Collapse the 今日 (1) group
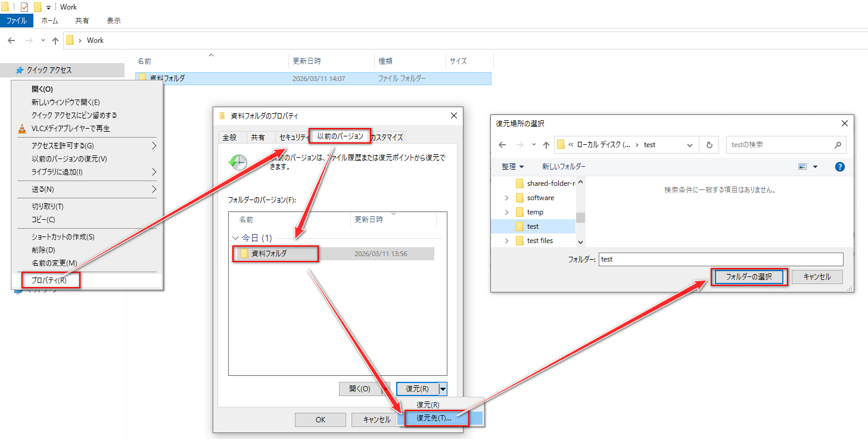This screenshot has height=439, width=868. [x=235, y=238]
